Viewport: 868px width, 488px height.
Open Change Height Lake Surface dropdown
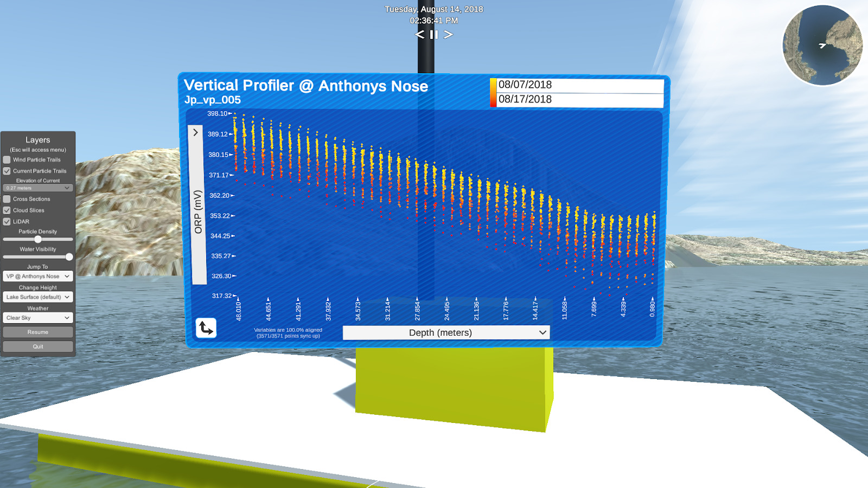click(x=38, y=297)
